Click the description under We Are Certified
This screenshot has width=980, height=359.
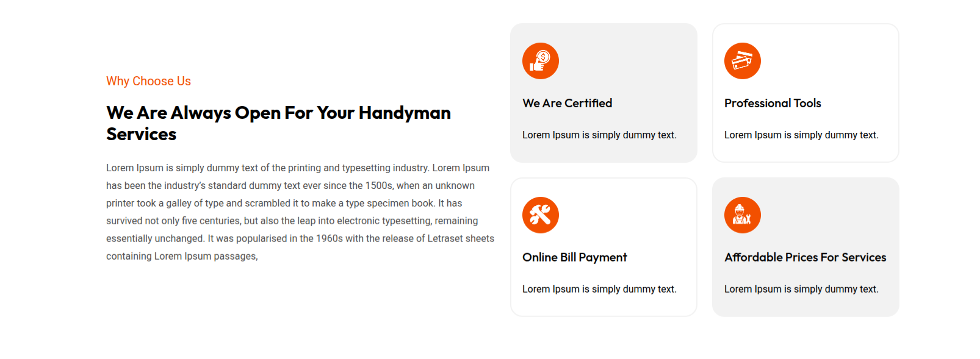pos(599,135)
